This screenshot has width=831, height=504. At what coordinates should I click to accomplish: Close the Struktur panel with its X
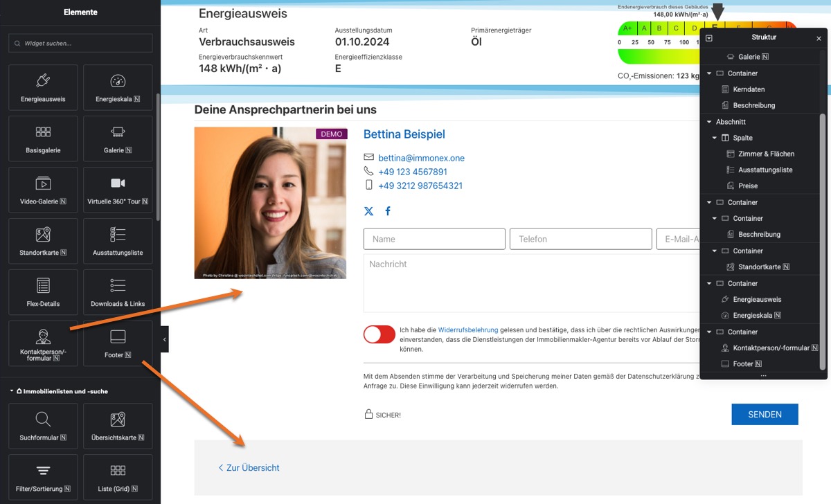[x=819, y=37]
